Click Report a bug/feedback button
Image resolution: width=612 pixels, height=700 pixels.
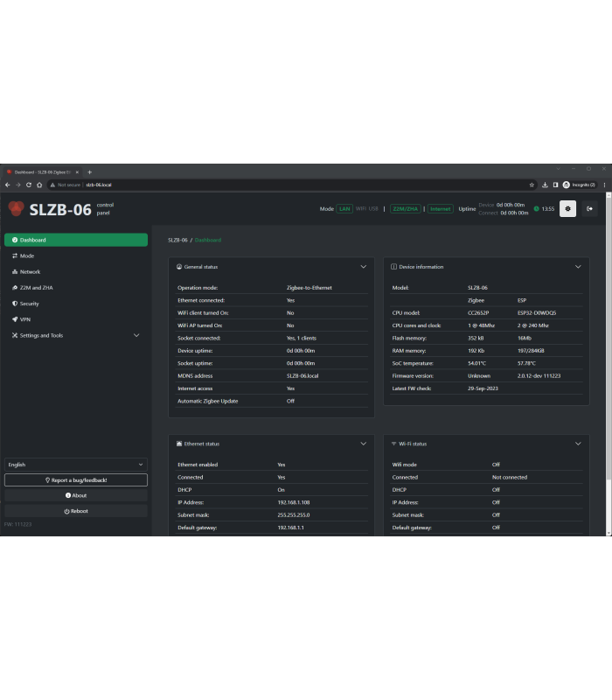pyautogui.click(x=75, y=480)
